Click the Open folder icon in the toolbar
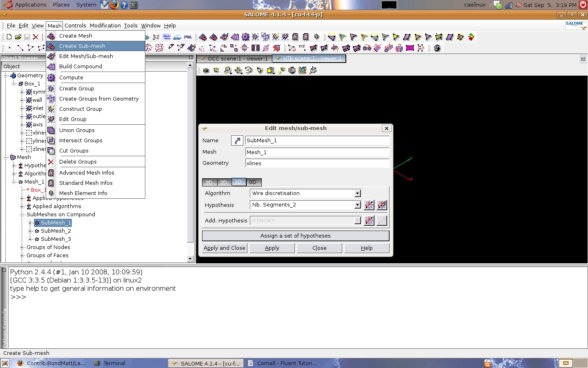Screen dimensions: 588x368 [x=18, y=37]
